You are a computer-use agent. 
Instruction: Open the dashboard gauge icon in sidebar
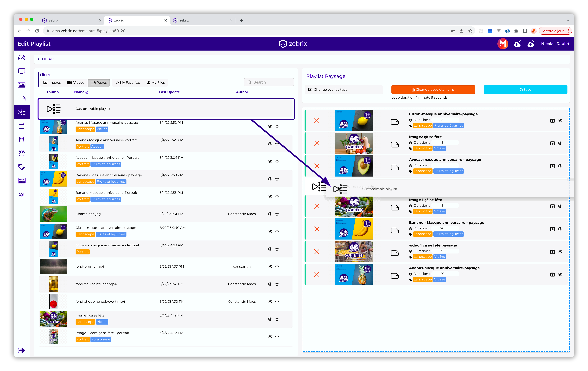point(21,57)
